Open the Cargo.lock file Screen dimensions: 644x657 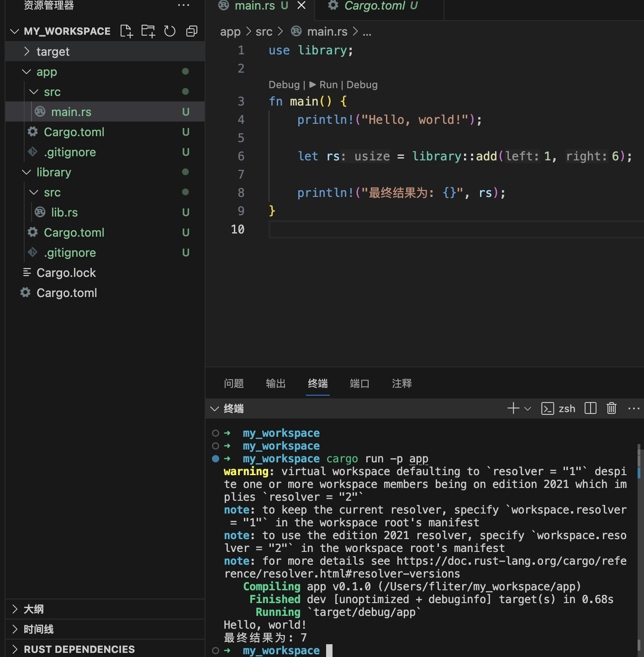[66, 273]
